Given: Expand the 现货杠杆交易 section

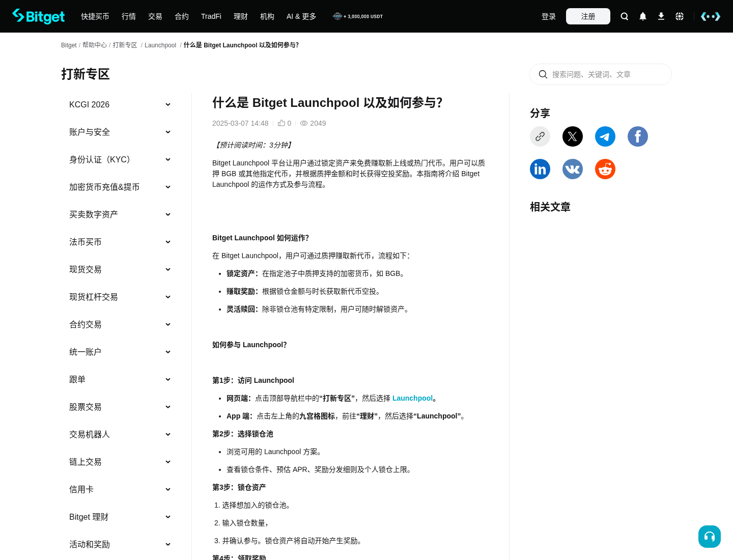Looking at the screenshot, I should click(120, 297).
